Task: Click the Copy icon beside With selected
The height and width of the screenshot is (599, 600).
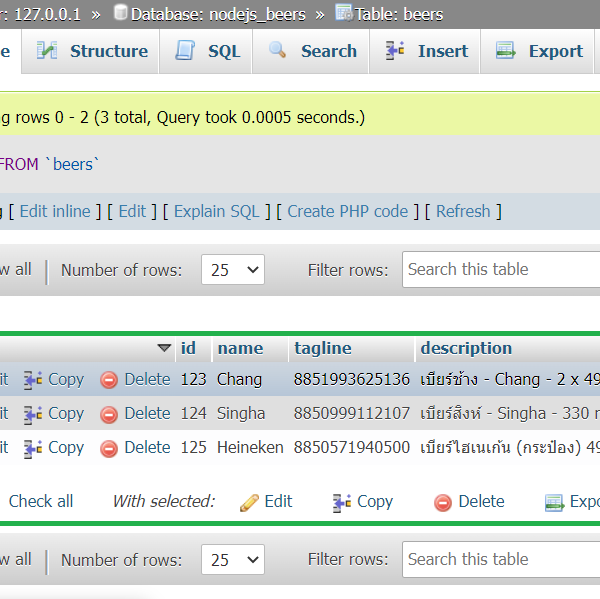Action: [x=342, y=502]
